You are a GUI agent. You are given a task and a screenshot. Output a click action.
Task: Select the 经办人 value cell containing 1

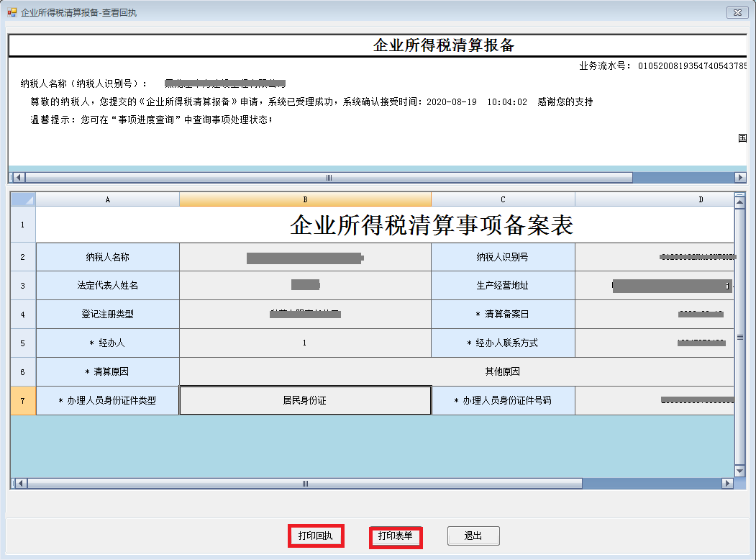(305, 343)
